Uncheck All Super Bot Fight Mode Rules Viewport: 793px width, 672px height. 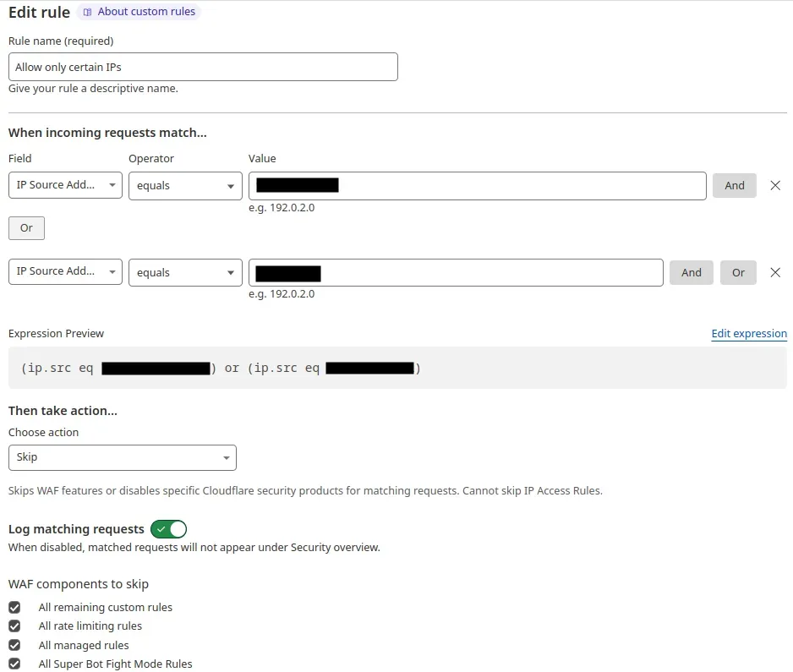pos(14,664)
